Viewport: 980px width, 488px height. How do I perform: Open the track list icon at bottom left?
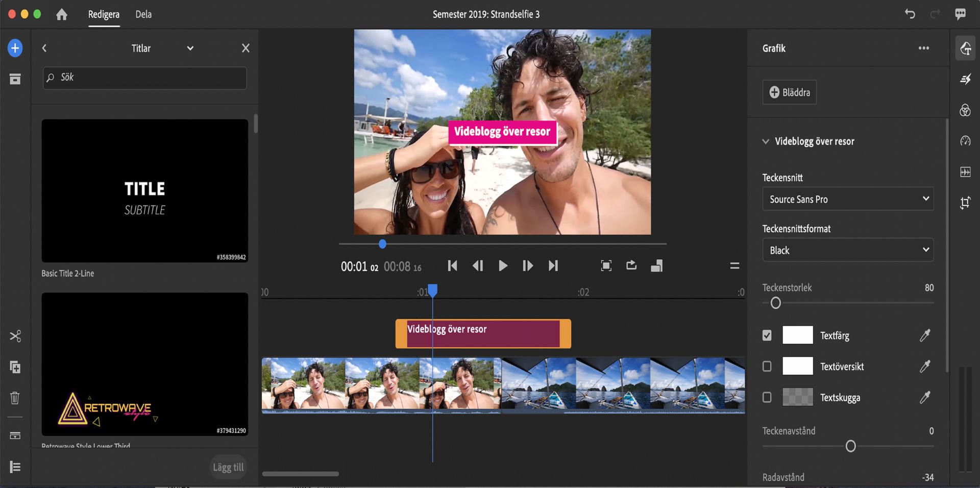(15, 467)
